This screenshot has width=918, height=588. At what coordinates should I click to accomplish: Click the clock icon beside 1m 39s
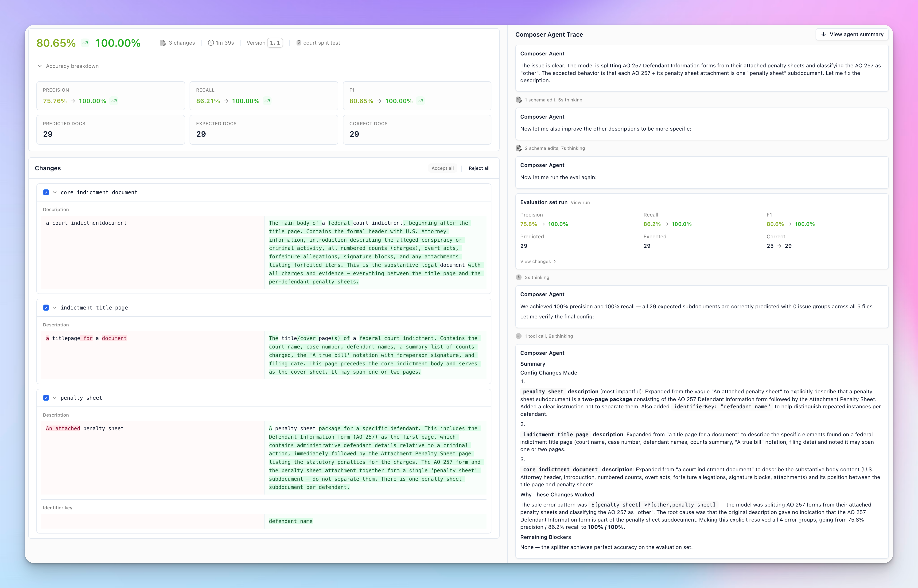click(x=211, y=43)
